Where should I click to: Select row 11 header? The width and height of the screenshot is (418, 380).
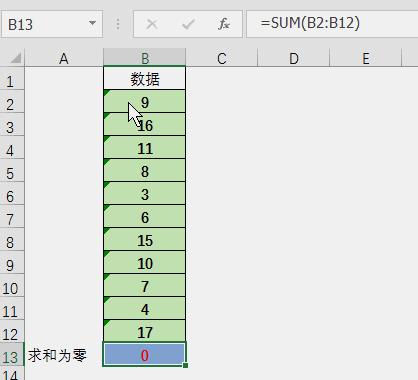(12, 309)
